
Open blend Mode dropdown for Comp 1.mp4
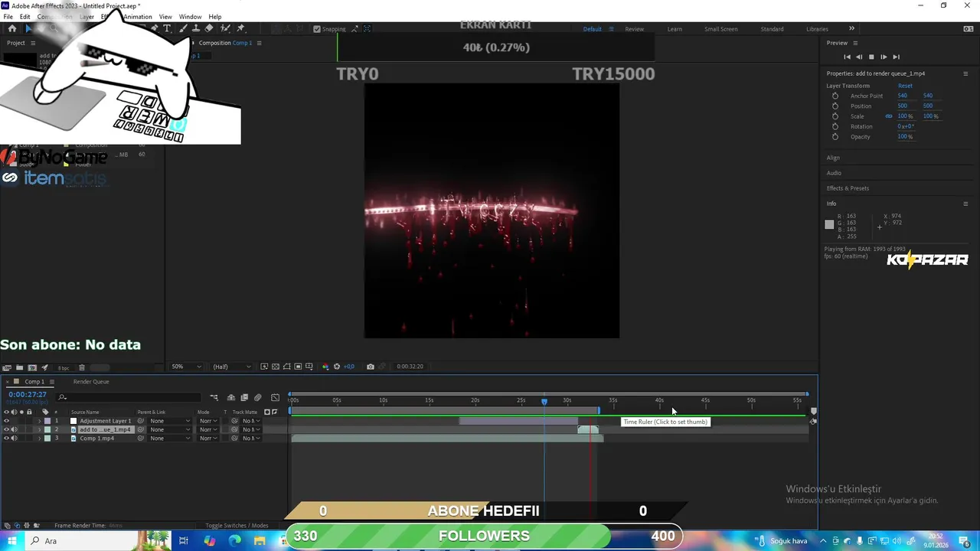pos(208,439)
